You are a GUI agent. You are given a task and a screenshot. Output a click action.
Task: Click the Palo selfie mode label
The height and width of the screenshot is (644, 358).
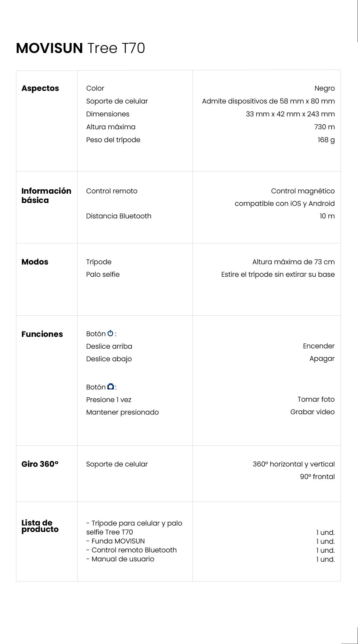[x=103, y=274]
